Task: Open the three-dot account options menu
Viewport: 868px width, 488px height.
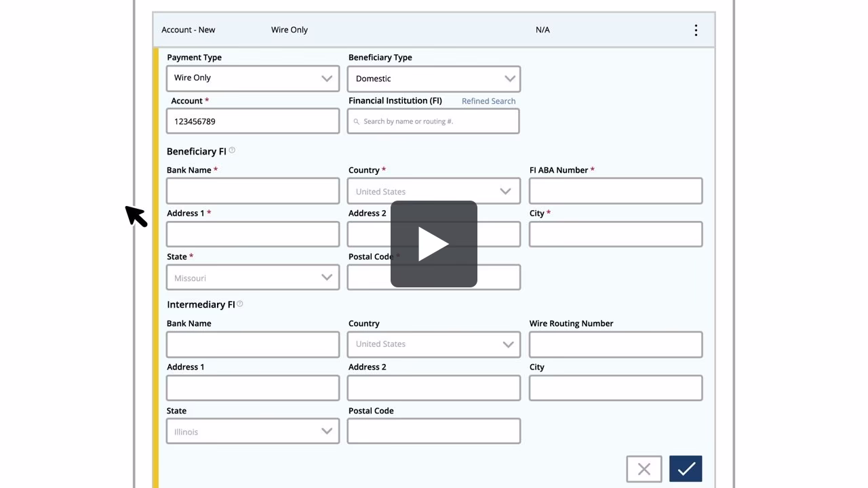Action: point(696,30)
